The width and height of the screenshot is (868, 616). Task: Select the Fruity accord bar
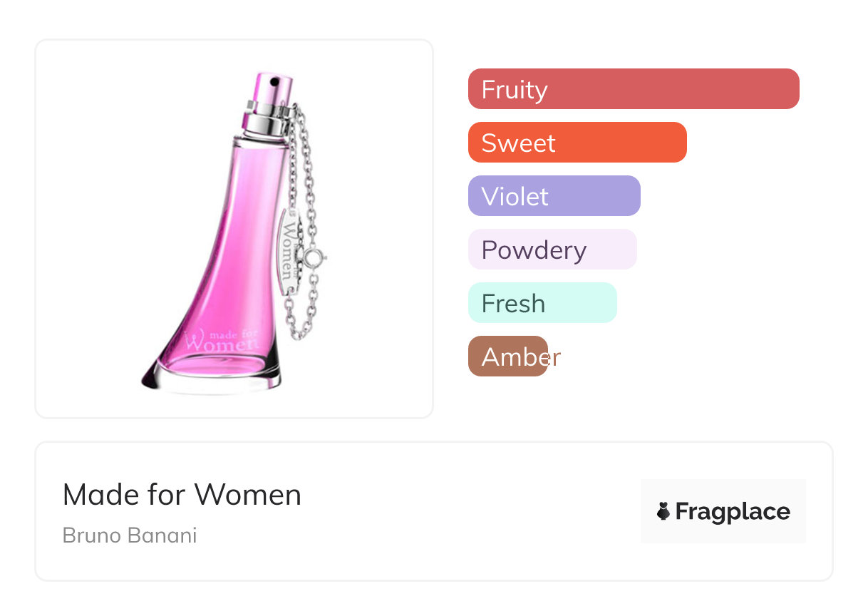click(633, 89)
